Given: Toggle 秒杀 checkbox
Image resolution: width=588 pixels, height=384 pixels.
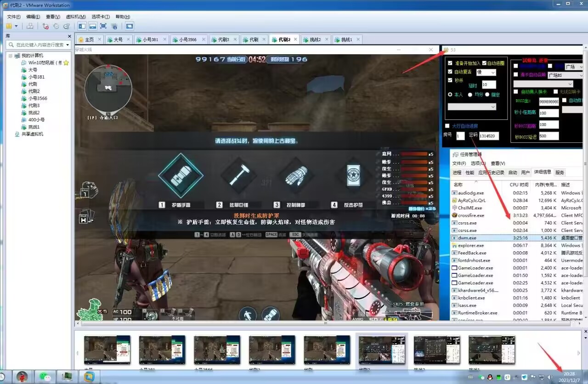Looking at the screenshot, I should [450, 80].
